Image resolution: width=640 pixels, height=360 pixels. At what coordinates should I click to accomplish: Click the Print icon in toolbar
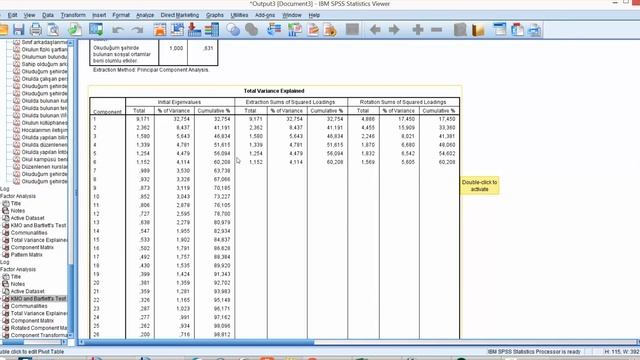click(x=36, y=30)
